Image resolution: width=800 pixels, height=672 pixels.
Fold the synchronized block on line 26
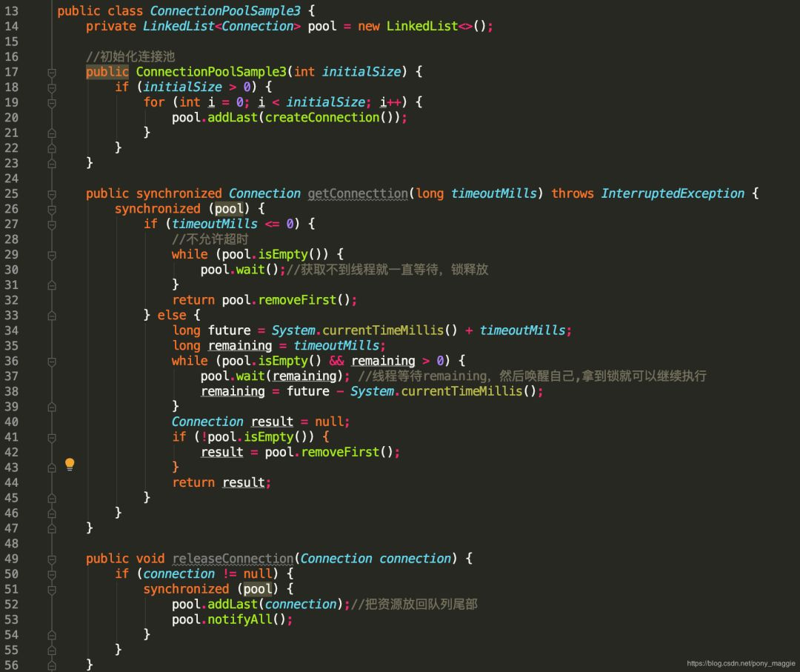(52, 209)
